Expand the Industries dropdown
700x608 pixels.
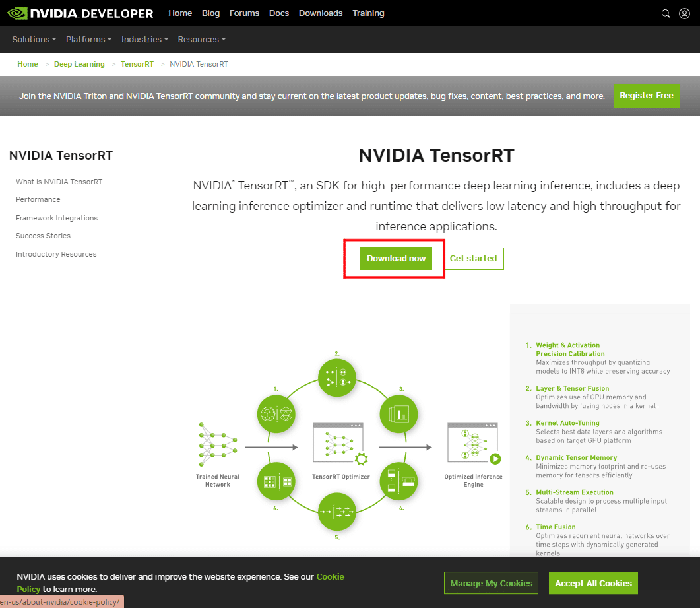(144, 40)
